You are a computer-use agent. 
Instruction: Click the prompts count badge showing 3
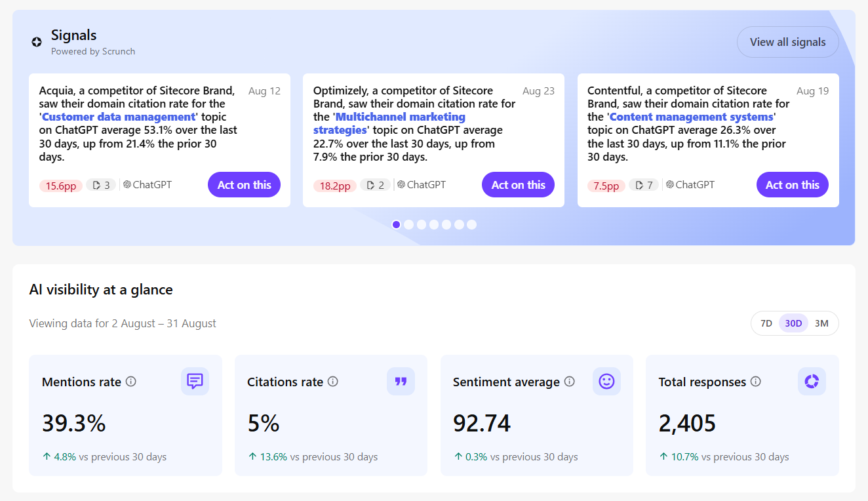pos(100,186)
